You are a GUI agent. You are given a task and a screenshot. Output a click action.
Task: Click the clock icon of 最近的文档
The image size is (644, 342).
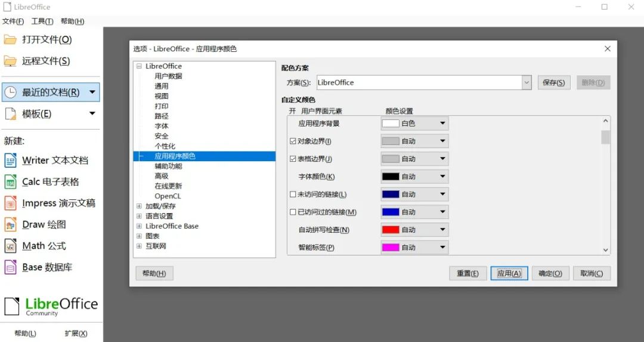(x=10, y=92)
